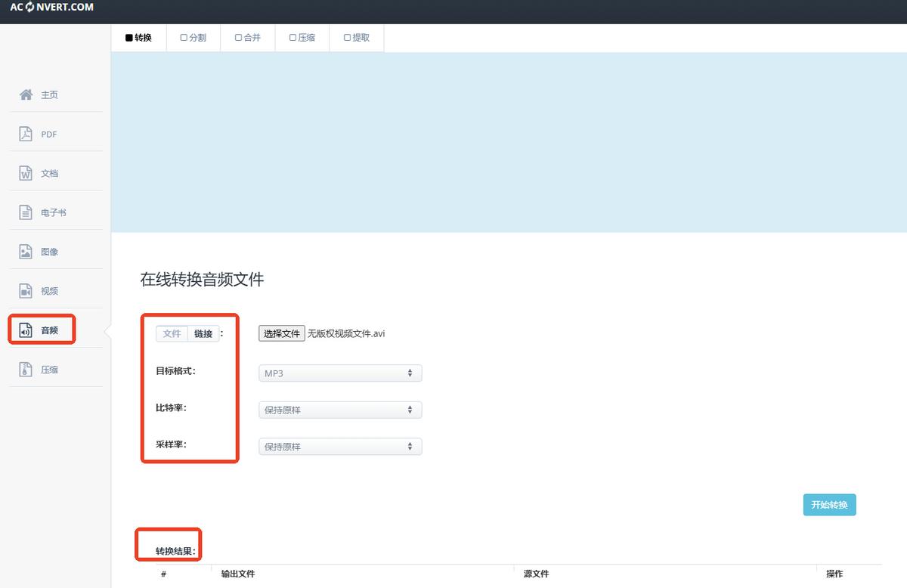Open the e-book icon in sidebar
This screenshot has height=588, width=907.
26,212
